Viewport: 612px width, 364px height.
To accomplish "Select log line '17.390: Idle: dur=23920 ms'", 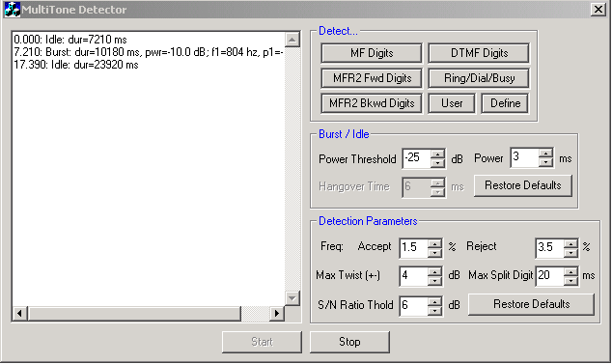I will pos(76,65).
